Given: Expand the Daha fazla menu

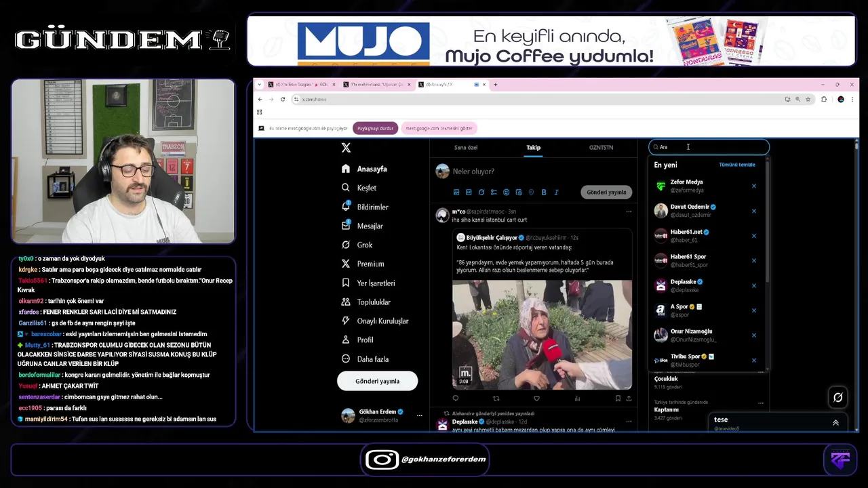Looking at the screenshot, I should (x=365, y=359).
